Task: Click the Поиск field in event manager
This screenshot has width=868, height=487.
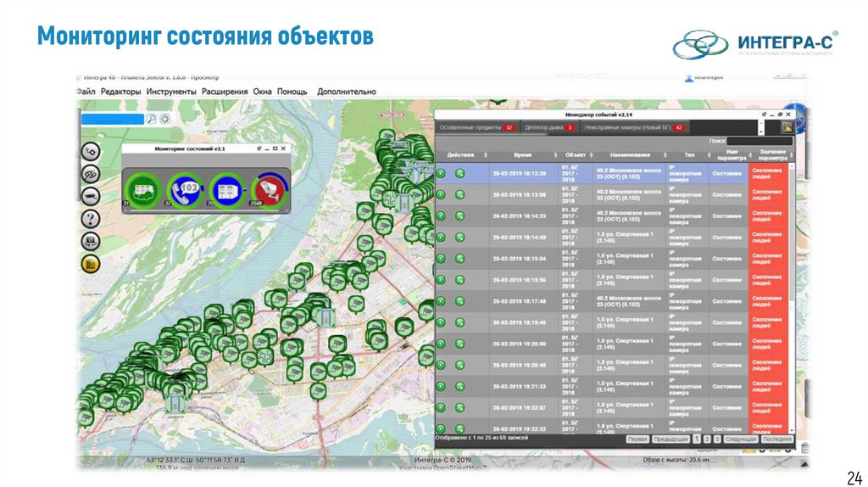Action: pos(759,142)
